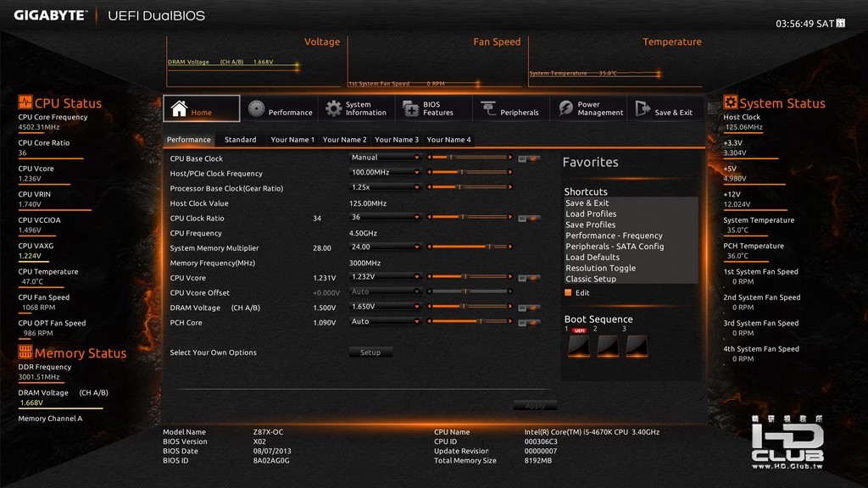Open the CPU Base Clock Manual dropdown

pyautogui.click(x=385, y=158)
